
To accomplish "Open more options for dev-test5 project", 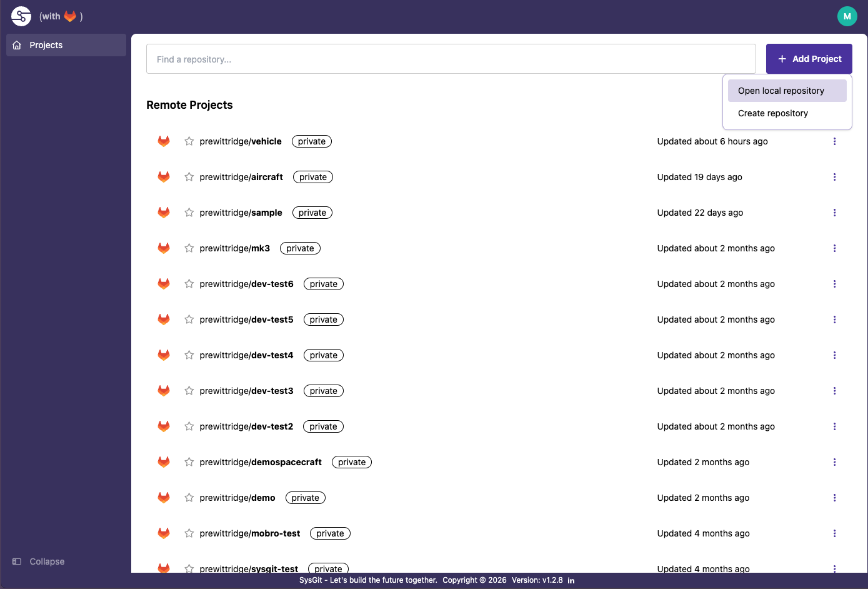I will pyautogui.click(x=834, y=320).
